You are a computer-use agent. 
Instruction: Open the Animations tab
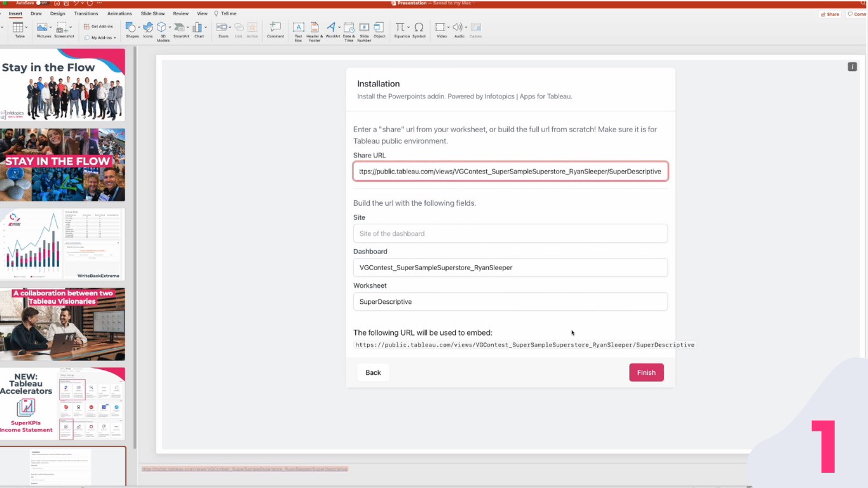tap(119, 13)
